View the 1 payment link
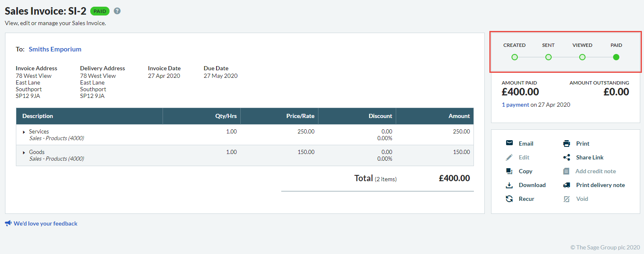The height and width of the screenshot is (254, 644). [x=515, y=105]
